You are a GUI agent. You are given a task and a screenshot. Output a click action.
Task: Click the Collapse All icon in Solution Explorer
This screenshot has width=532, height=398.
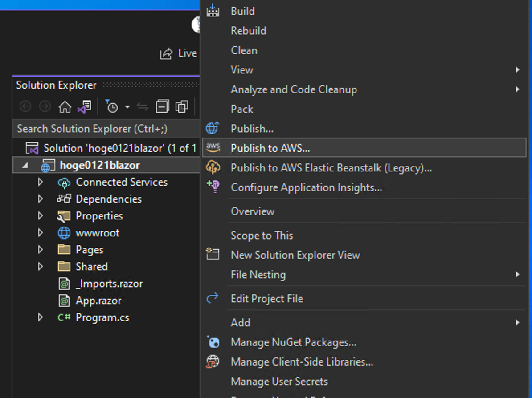coord(162,106)
